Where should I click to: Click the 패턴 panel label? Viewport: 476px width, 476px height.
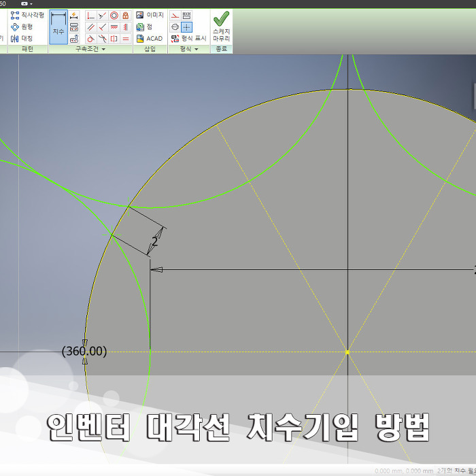(x=28, y=49)
